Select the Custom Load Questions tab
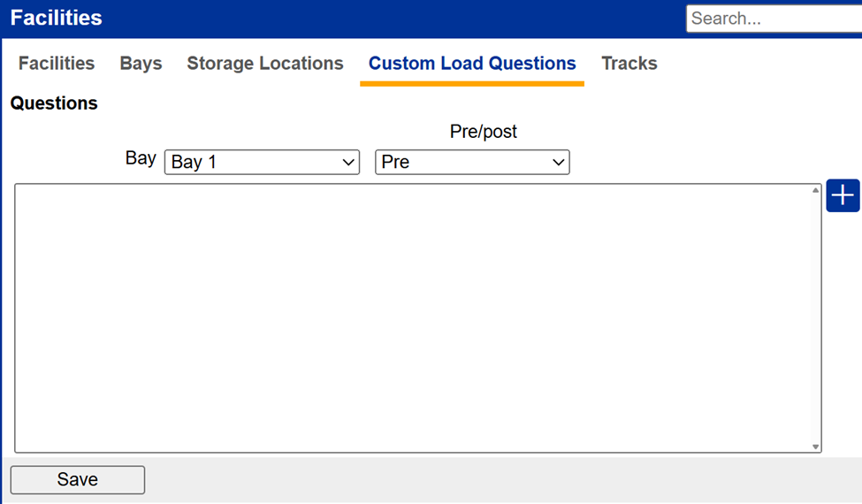Image resolution: width=862 pixels, height=504 pixels. pos(472,63)
